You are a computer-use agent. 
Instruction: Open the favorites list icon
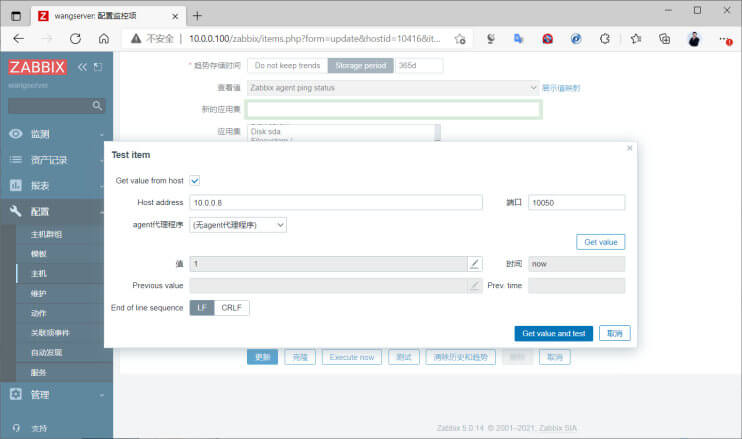coord(636,39)
